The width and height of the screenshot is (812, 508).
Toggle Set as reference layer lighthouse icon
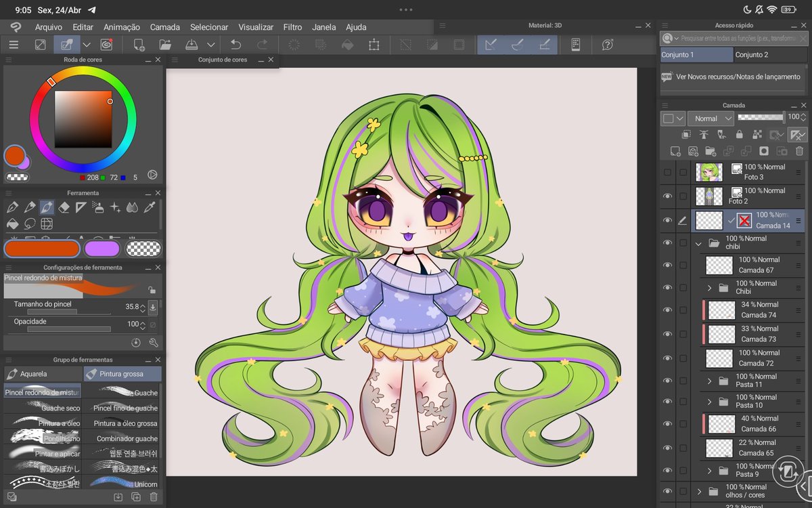tap(704, 135)
